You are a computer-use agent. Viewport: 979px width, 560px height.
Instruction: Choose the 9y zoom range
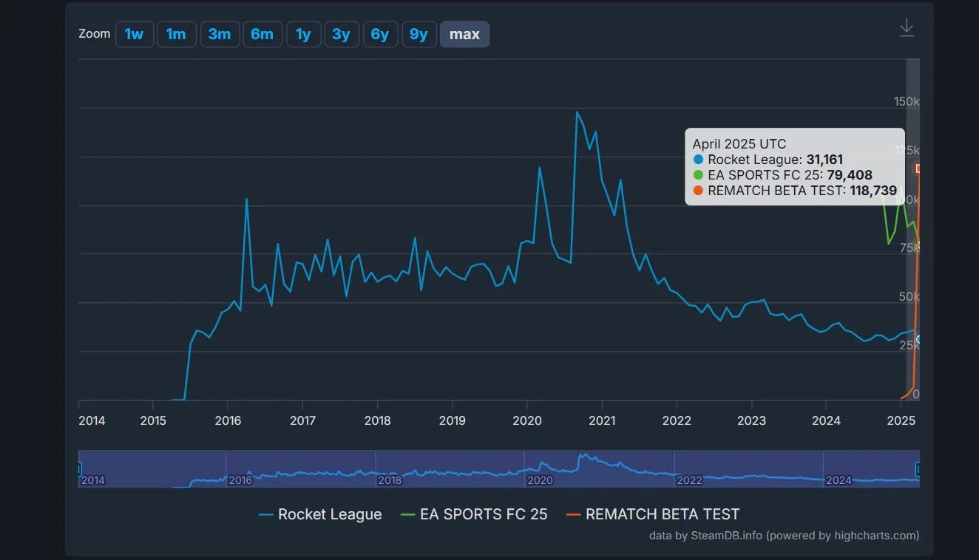419,34
